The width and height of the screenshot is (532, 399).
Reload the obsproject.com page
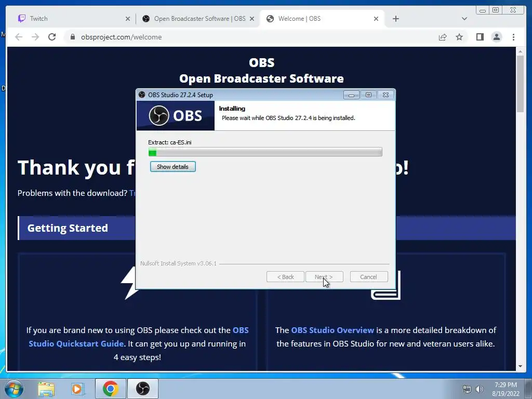coord(52,37)
